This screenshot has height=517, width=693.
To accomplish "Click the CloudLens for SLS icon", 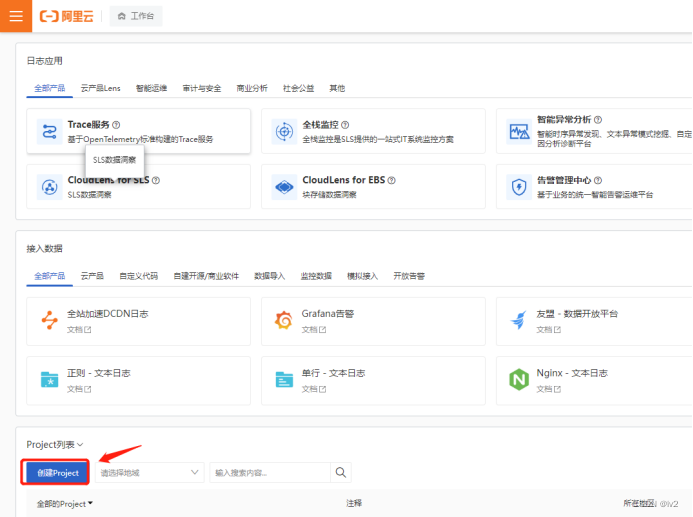I will pos(50,187).
